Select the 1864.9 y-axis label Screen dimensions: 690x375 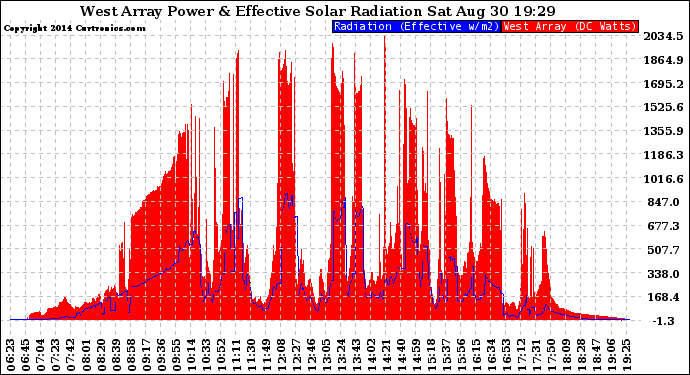point(663,60)
